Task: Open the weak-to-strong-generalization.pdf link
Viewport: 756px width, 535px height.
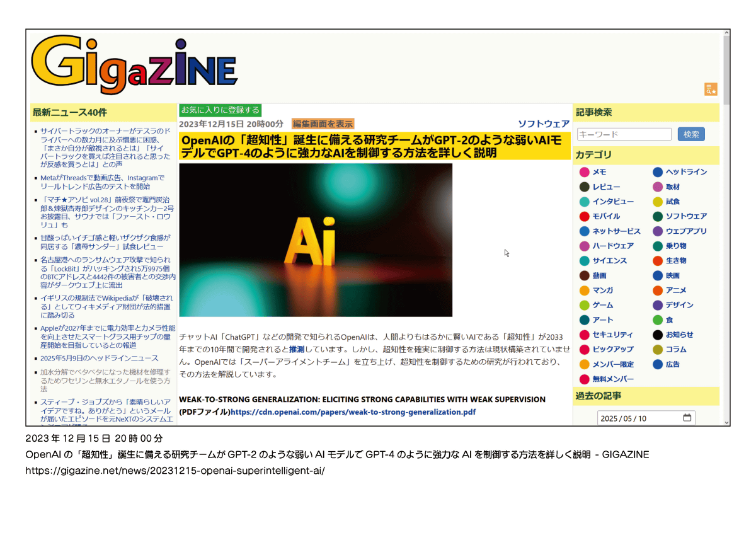Action: pos(353,412)
